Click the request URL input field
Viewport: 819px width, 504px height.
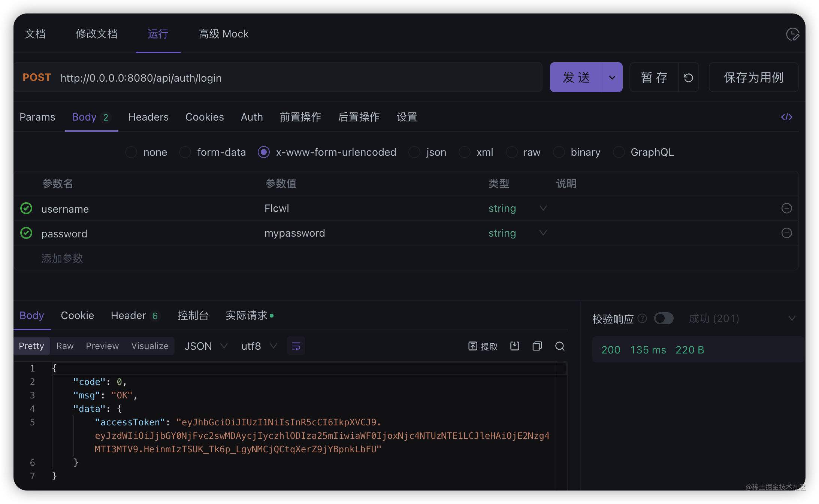point(262,78)
